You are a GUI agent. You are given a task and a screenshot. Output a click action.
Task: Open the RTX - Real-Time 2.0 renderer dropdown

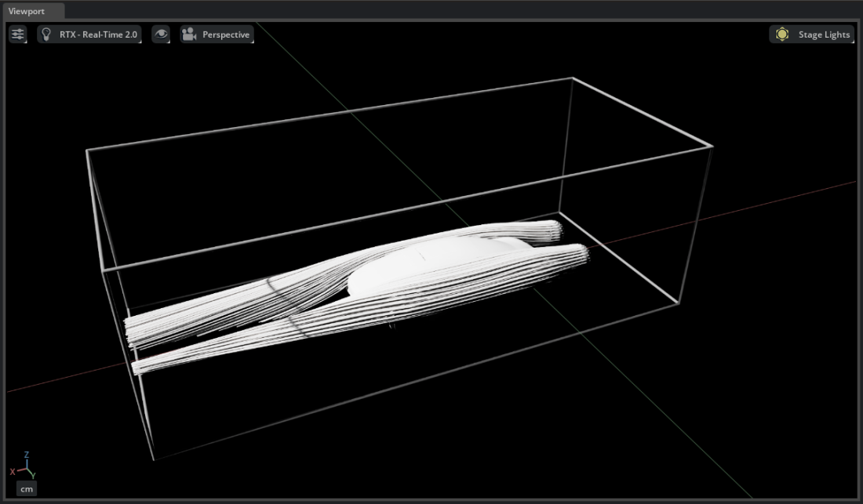pyautogui.click(x=98, y=34)
